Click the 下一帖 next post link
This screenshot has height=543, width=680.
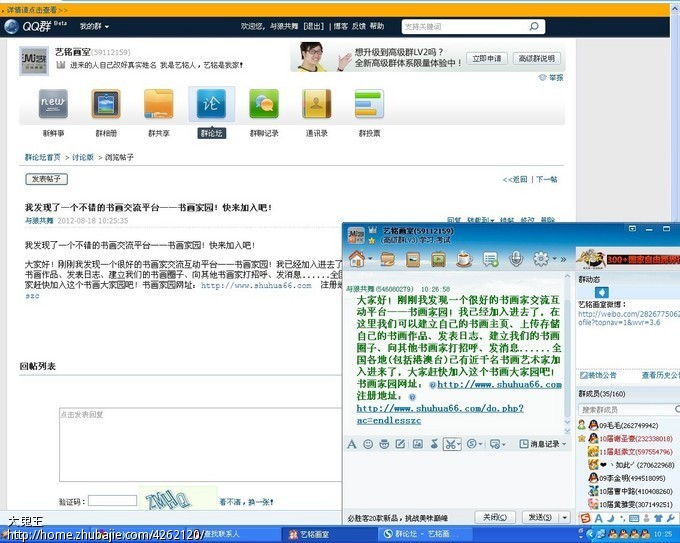tap(546, 179)
